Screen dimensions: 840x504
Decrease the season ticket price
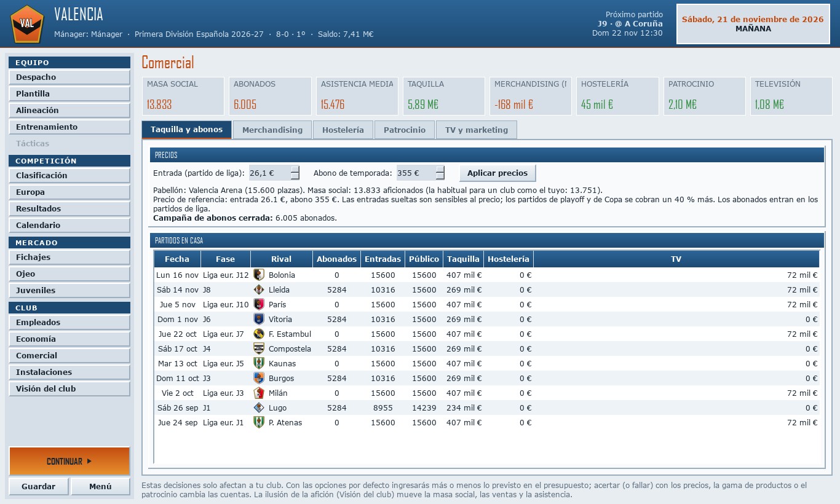(440, 177)
